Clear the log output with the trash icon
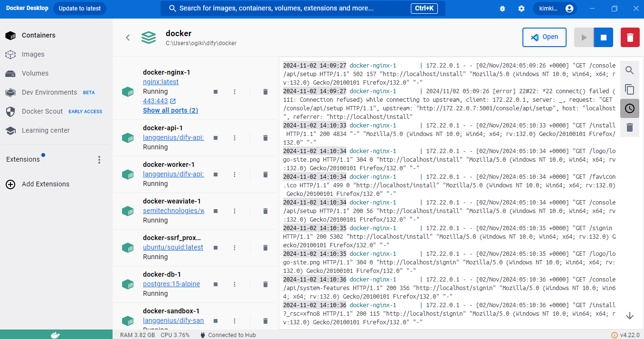The height and width of the screenshot is (339, 644). tap(629, 127)
